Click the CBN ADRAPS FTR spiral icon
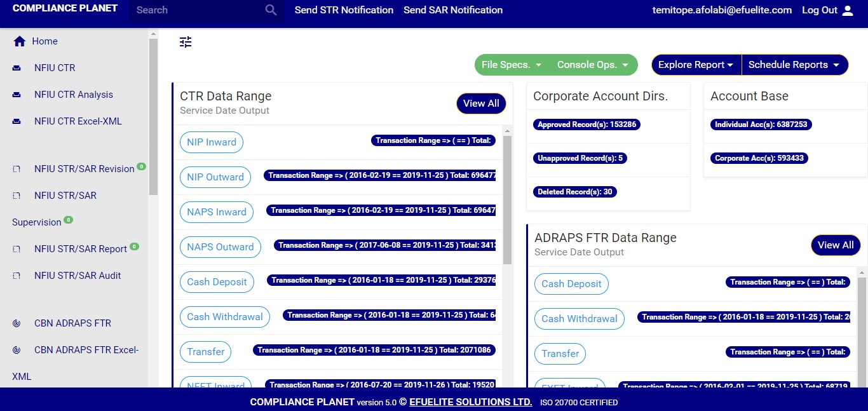 [x=17, y=323]
